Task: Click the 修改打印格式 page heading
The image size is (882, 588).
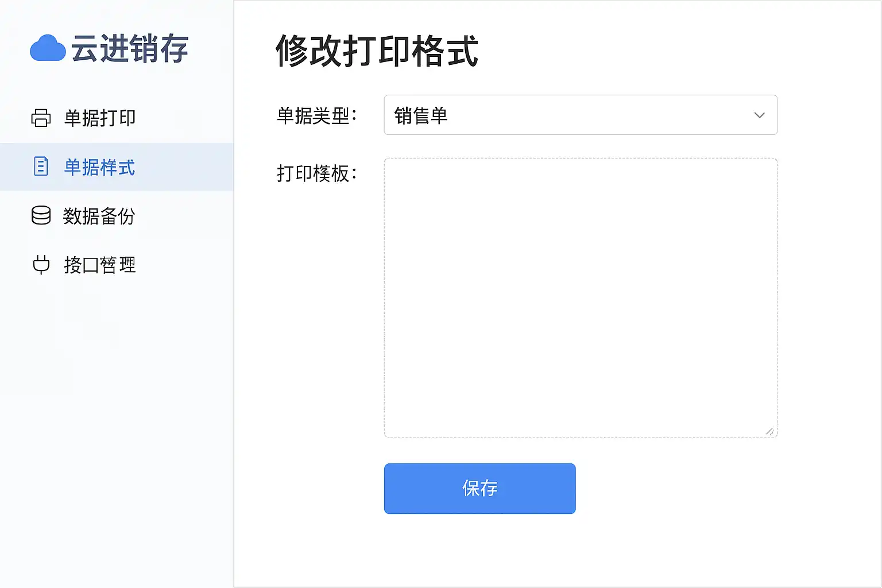Action: click(x=377, y=51)
